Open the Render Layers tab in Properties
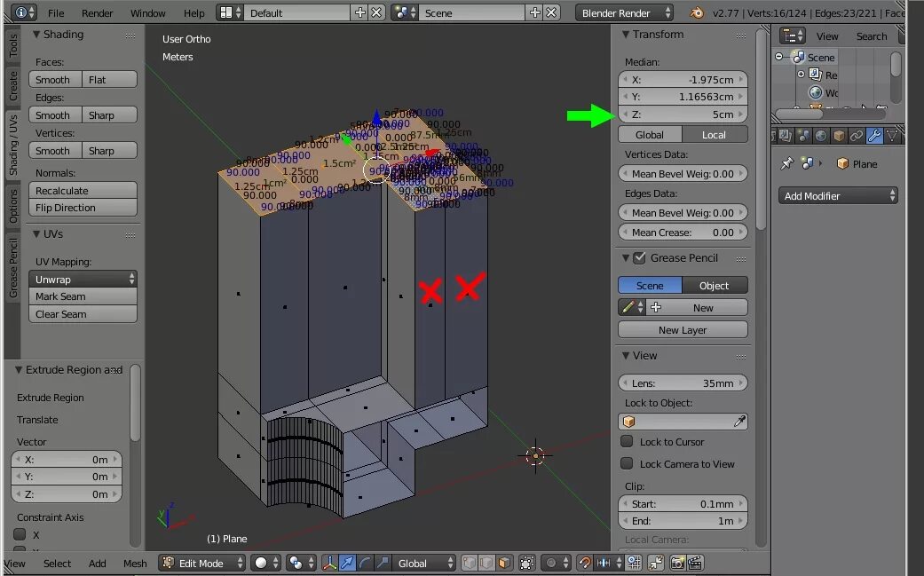The height and width of the screenshot is (576, 924). tap(786, 136)
